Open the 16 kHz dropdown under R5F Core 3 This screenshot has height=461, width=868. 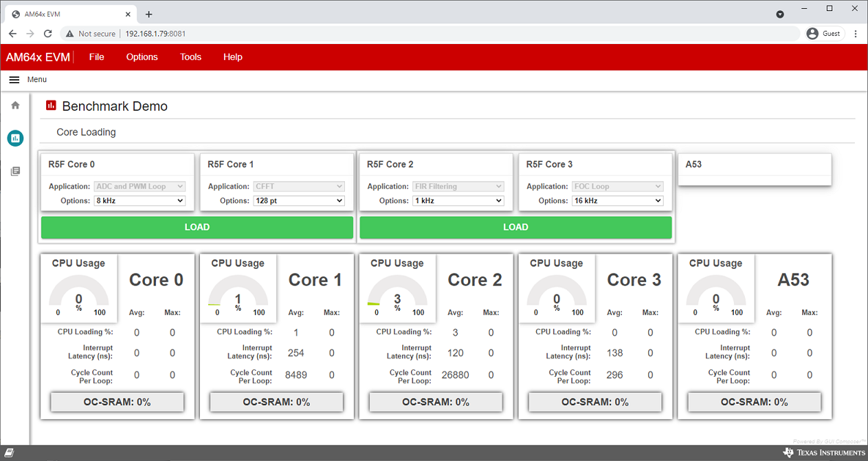pyautogui.click(x=617, y=200)
